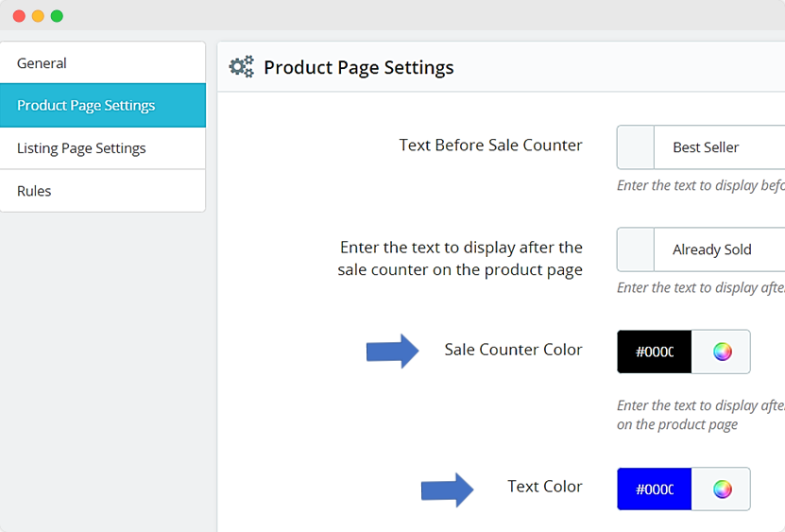This screenshot has height=532, width=785.
Task: Click blue arrow pointing to Text Color
Action: pyautogui.click(x=447, y=489)
